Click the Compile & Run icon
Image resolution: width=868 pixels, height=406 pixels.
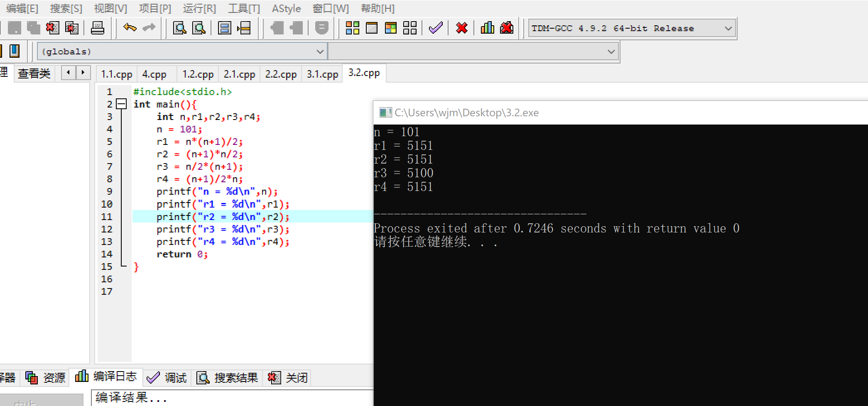coord(391,28)
